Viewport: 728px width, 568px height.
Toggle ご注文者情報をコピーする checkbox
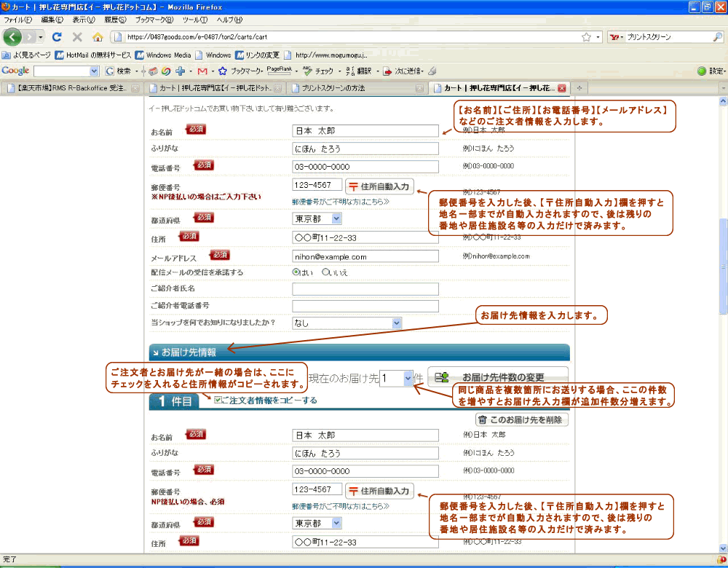pos(218,400)
